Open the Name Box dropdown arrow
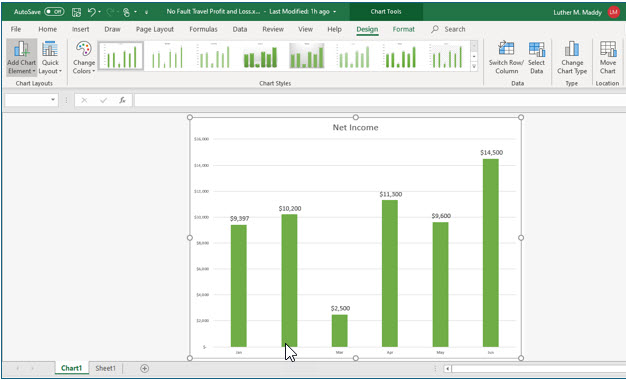The image size is (626, 380). 53,100
